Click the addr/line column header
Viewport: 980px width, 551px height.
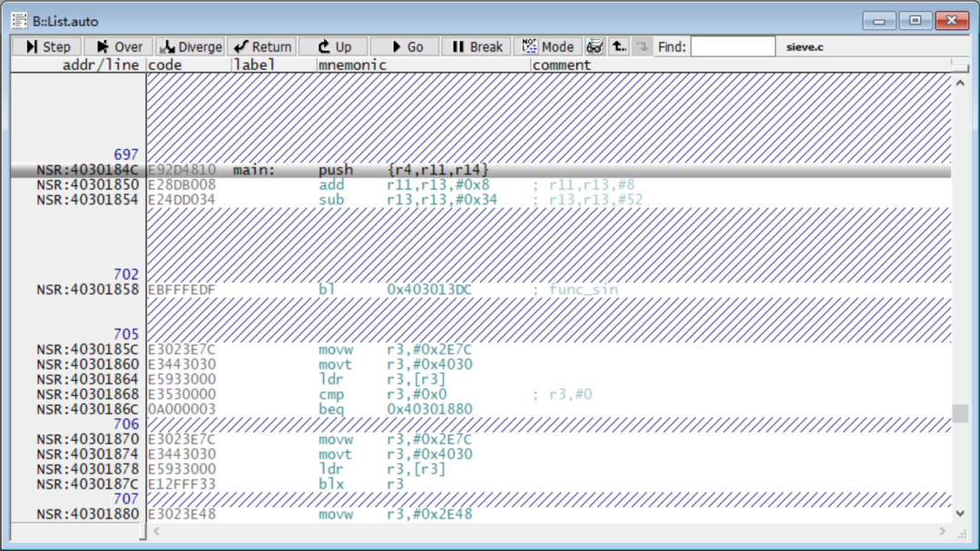click(x=100, y=64)
